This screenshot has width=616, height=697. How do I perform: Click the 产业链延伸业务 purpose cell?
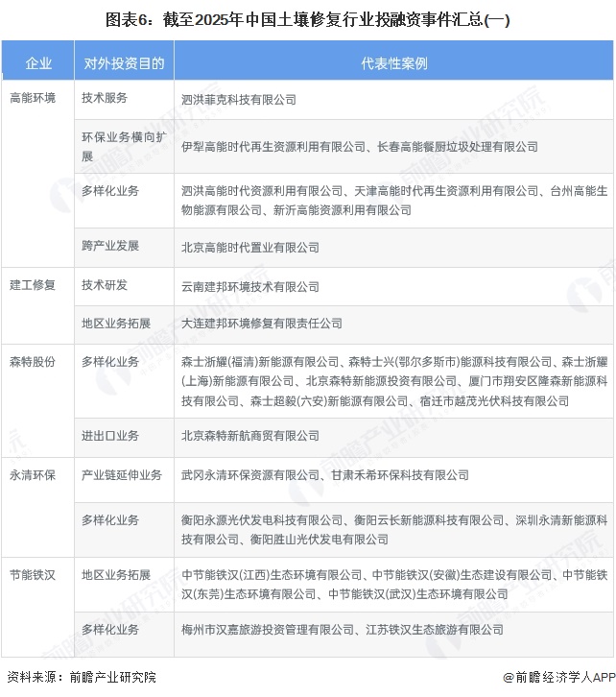tap(124, 480)
